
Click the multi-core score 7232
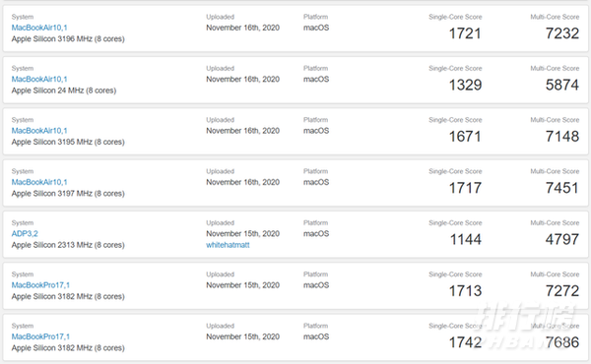pos(562,33)
